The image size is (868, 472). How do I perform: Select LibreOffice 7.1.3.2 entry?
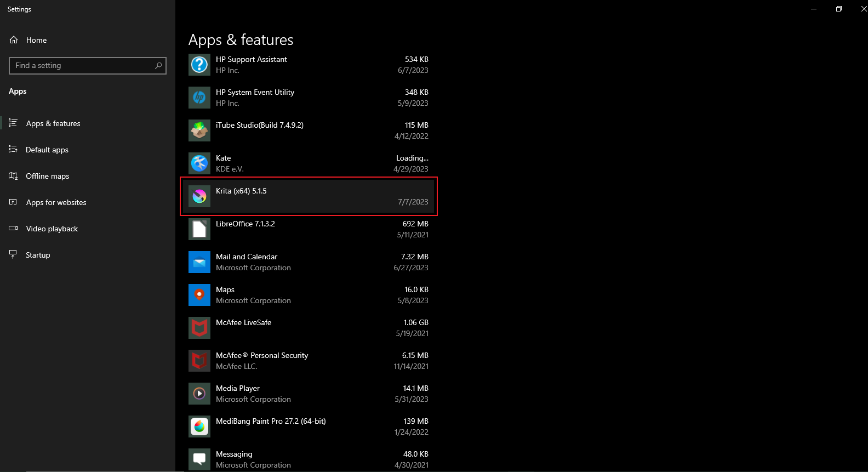(245, 224)
